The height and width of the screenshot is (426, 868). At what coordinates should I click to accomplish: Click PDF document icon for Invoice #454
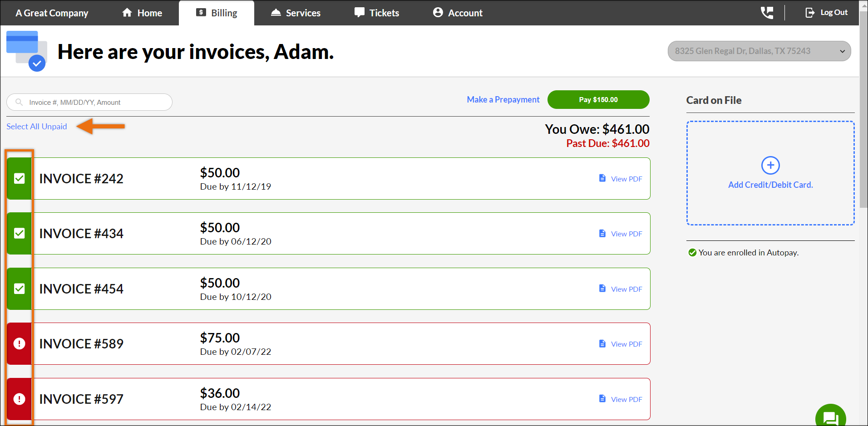click(602, 289)
